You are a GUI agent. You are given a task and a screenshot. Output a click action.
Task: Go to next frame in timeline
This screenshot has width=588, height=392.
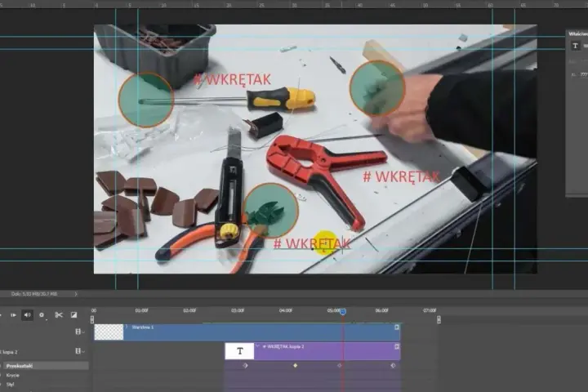(13, 315)
